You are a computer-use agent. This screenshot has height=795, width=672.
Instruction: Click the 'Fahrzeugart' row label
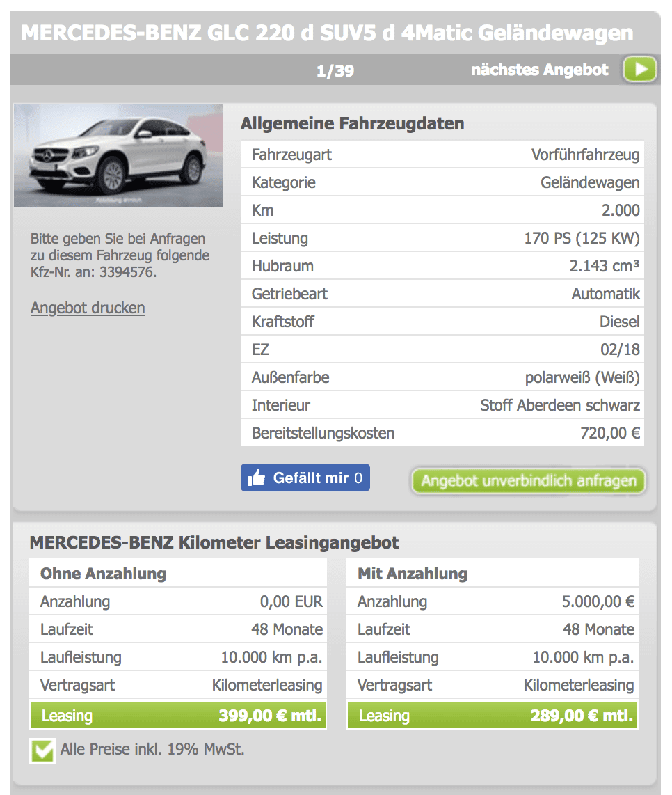291,155
